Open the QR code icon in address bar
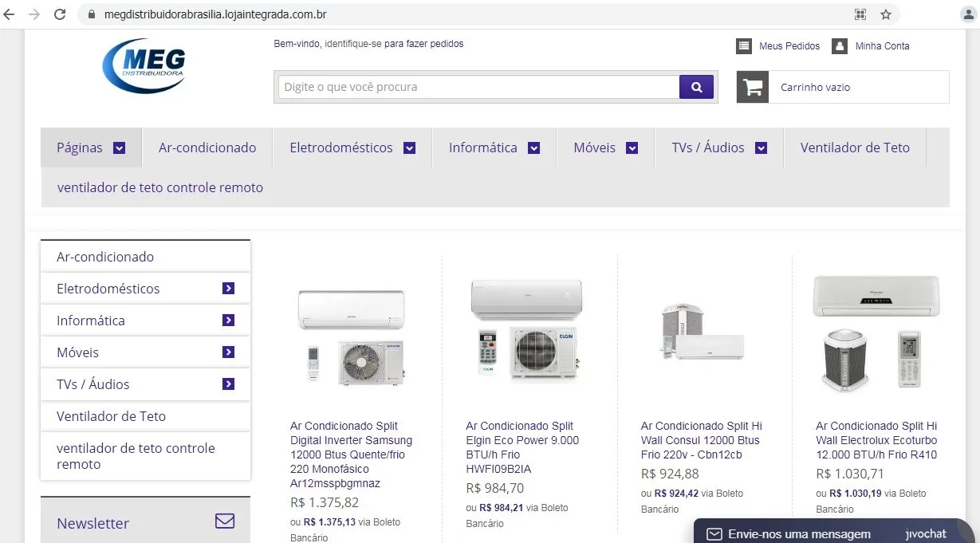The height and width of the screenshot is (543, 980). click(x=860, y=14)
